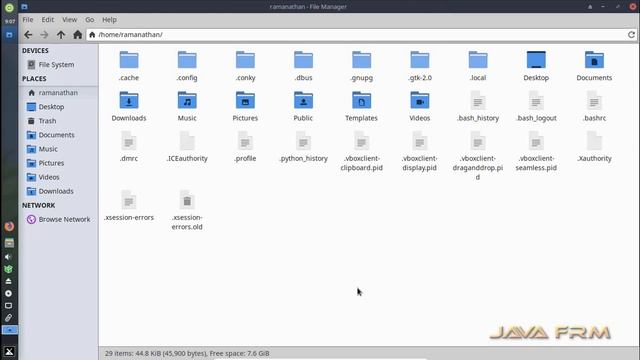Open the volume control in the panel
640x360 pixels.
coord(8,257)
